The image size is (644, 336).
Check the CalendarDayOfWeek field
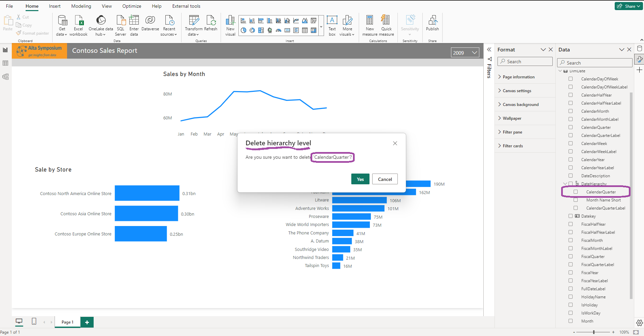tap(571, 79)
